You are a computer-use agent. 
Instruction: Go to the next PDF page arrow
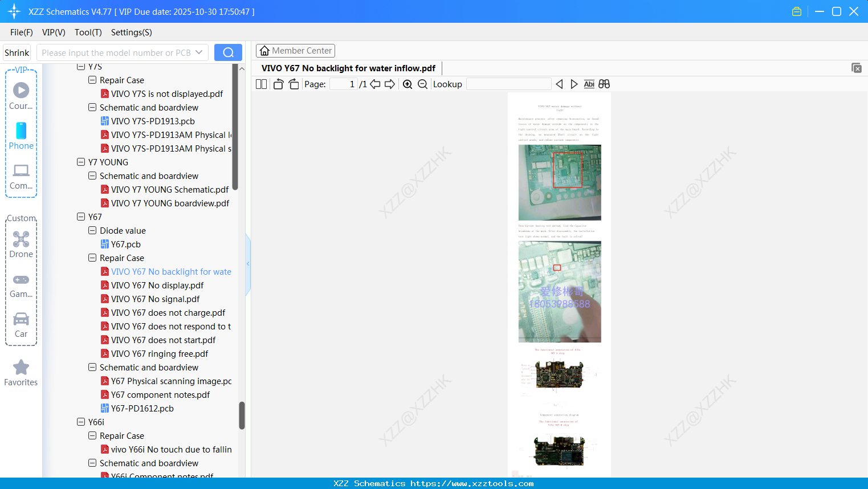[x=390, y=84]
